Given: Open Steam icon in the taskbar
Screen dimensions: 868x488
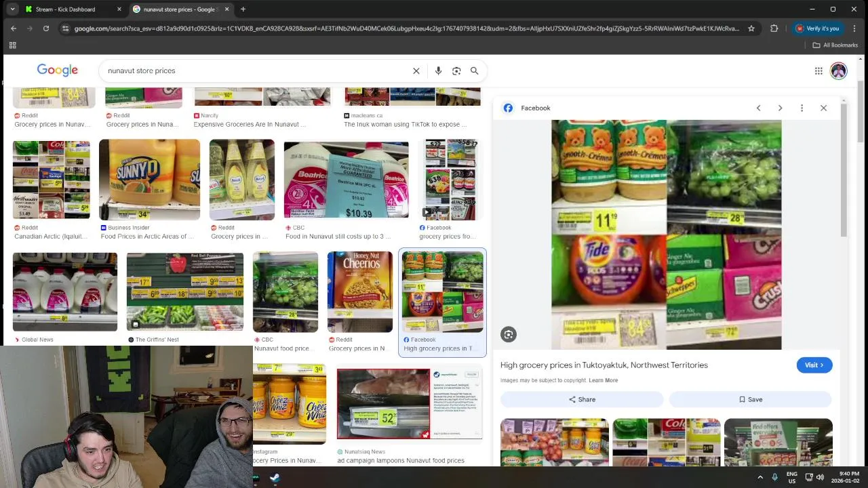Looking at the screenshot, I should point(275,477).
